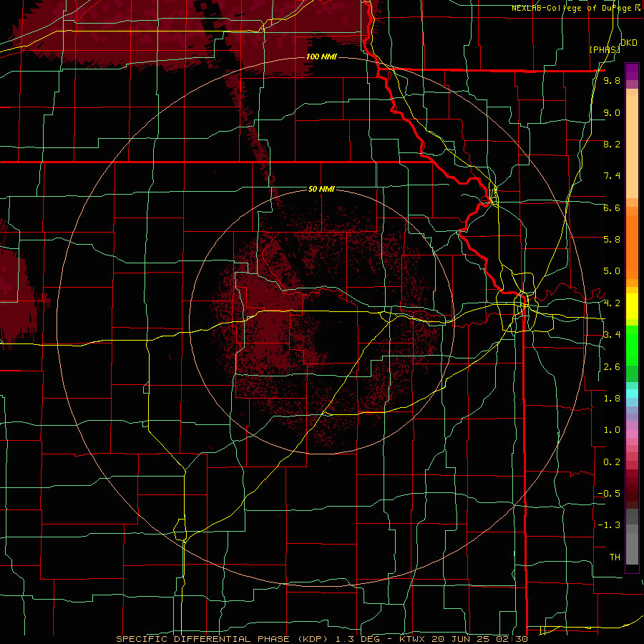Click the 9.0 value on the color scale
Screen dimensions: 644x644
(x=612, y=112)
